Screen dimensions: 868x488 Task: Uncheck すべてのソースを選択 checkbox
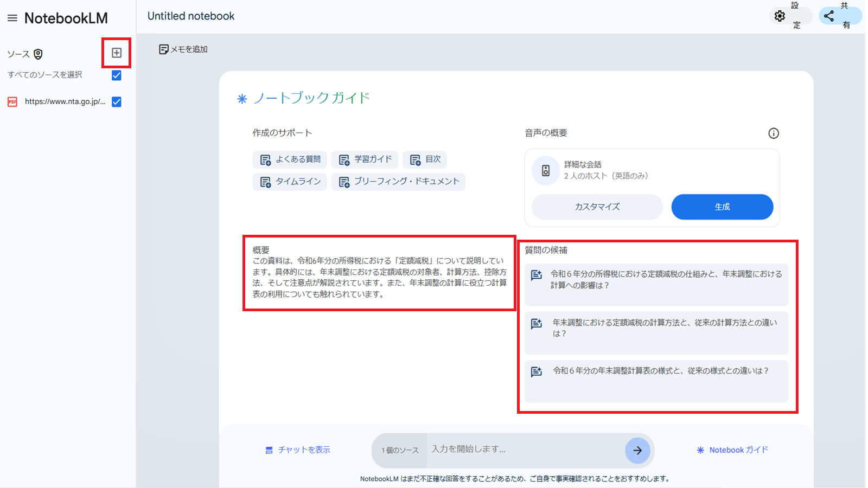(116, 75)
